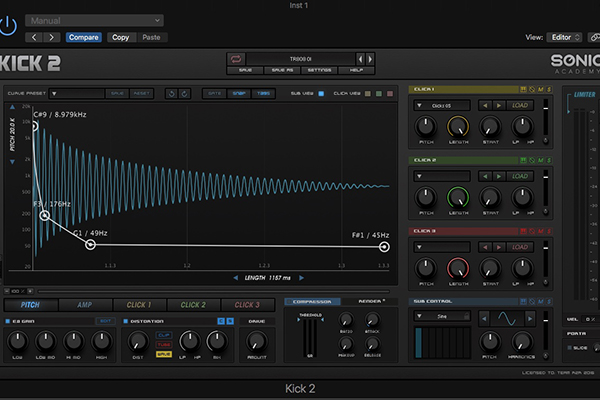
Task: Open the Manual preset dropdown
Action: pyautogui.click(x=95, y=20)
